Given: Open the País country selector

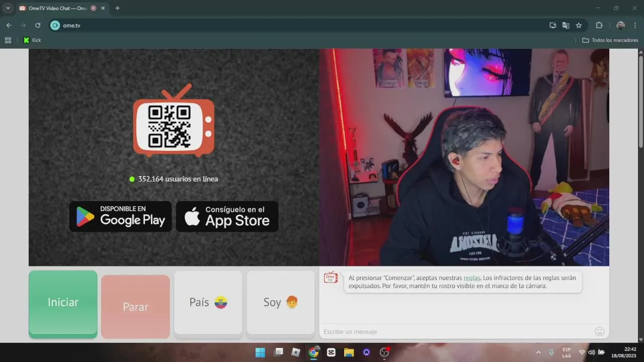Looking at the screenshot, I should [208, 302].
